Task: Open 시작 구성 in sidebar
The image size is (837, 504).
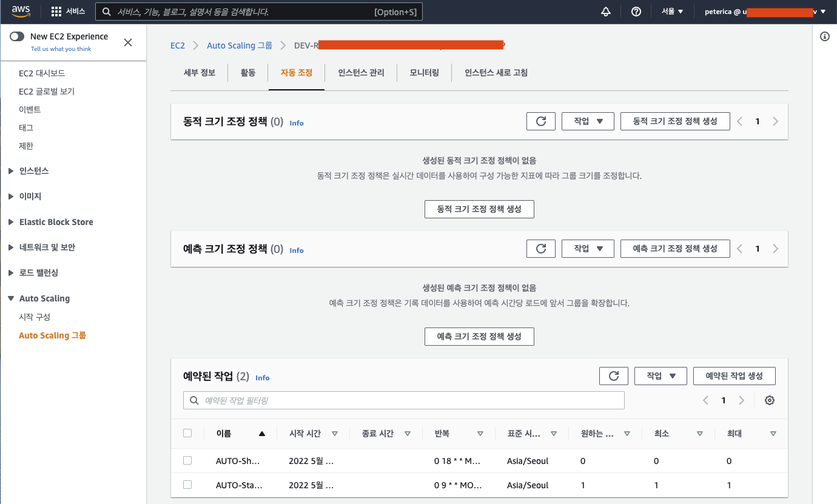Action: (x=35, y=317)
